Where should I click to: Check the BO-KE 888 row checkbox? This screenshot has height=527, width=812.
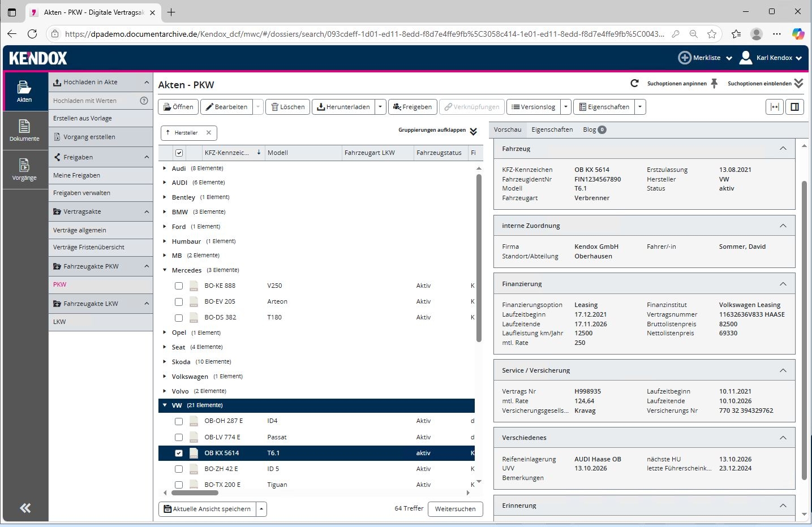[x=179, y=286]
